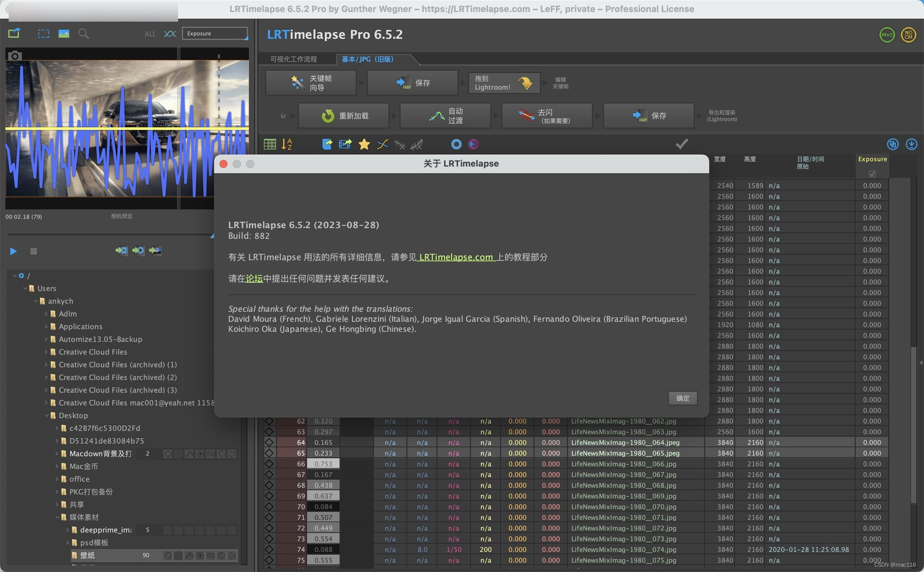The height and width of the screenshot is (572, 924).
Task: Open the forum link in About dialog
Action: click(x=254, y=279)
